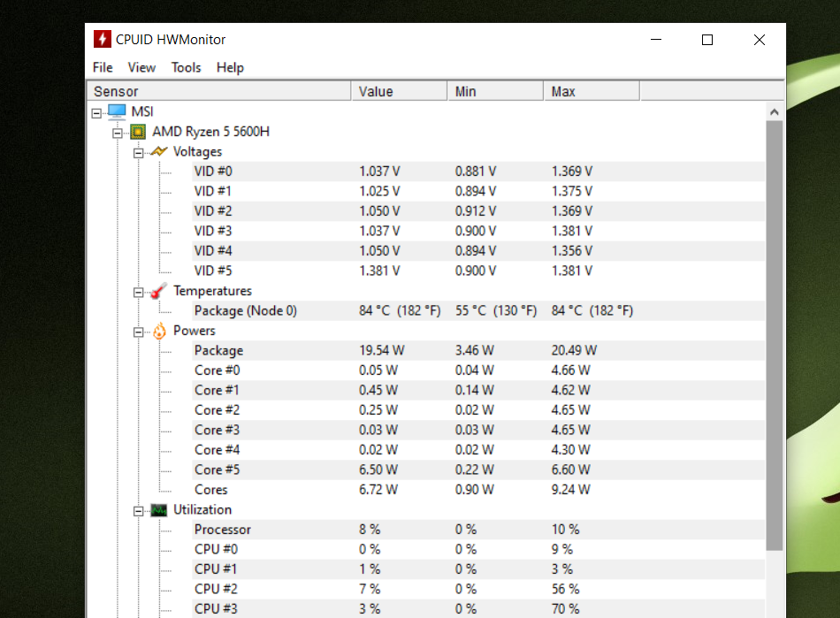Select the MSI tree label
The image size is (840, 618).
pyautogui.click(x=142, y=111)
